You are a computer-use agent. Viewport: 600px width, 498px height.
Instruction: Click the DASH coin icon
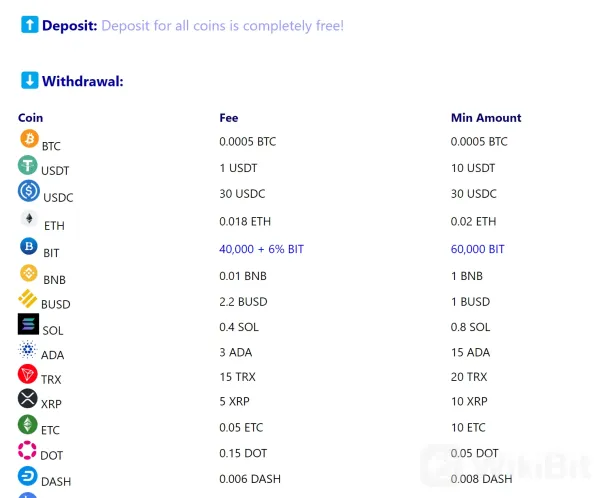tap(27, 476)
